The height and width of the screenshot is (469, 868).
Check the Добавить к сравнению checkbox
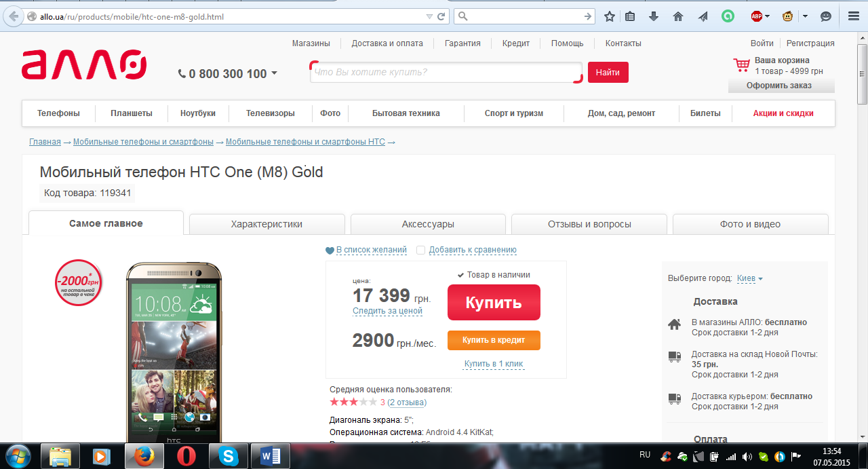420,250
